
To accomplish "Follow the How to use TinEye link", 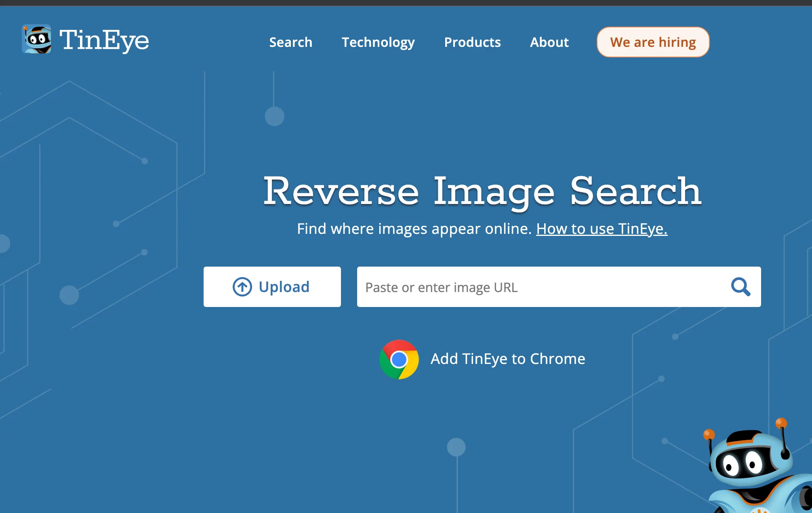I will pos(602,229).
